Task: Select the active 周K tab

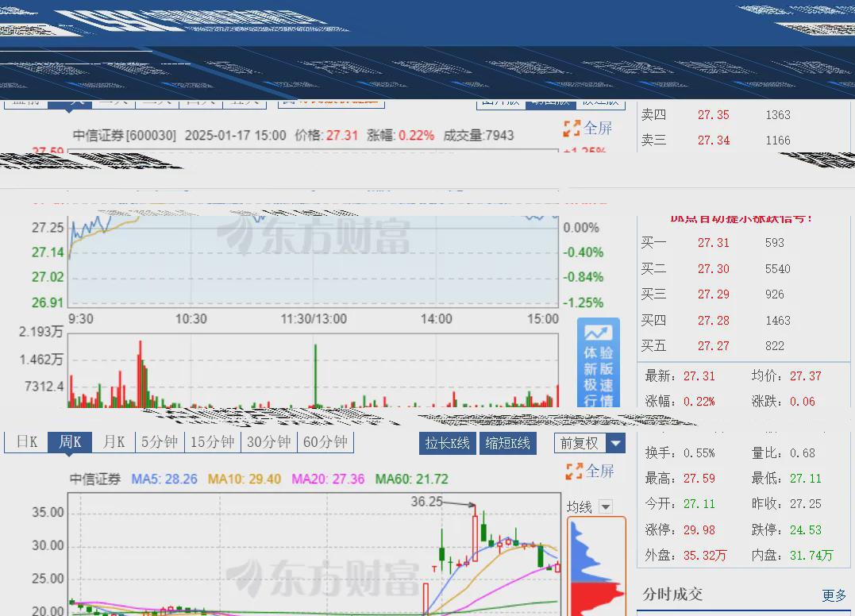Action: point(70,442)
